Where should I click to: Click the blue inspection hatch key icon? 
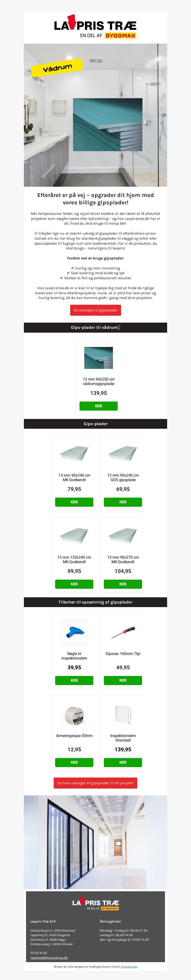point(74,632)
